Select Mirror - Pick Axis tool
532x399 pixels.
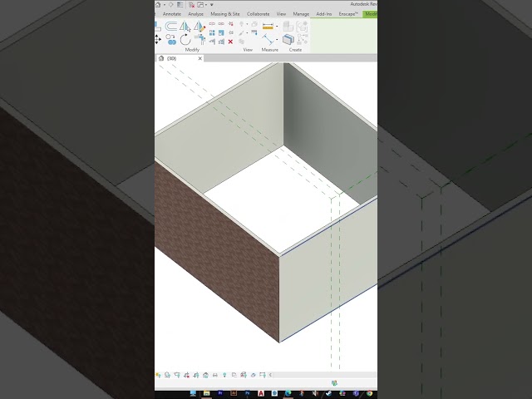click(x=185, y=27)
